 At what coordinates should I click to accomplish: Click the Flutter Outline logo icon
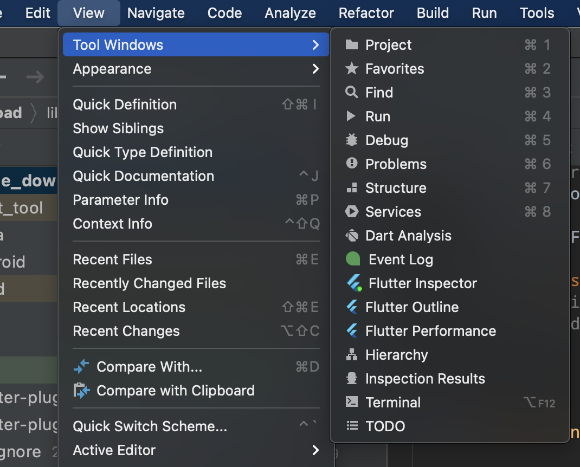click(x=352, y=307)
